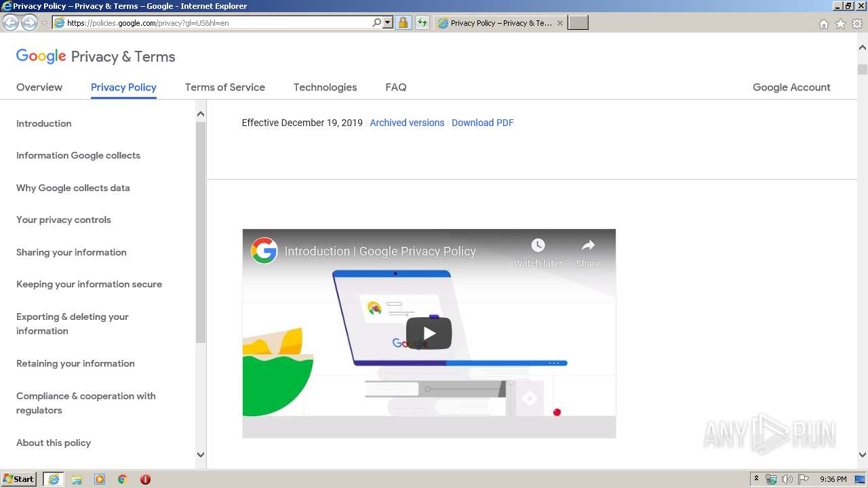Select the Privacy Policy tab
The width and height of the screenshot is (868, 488).
tap(123, 87)
